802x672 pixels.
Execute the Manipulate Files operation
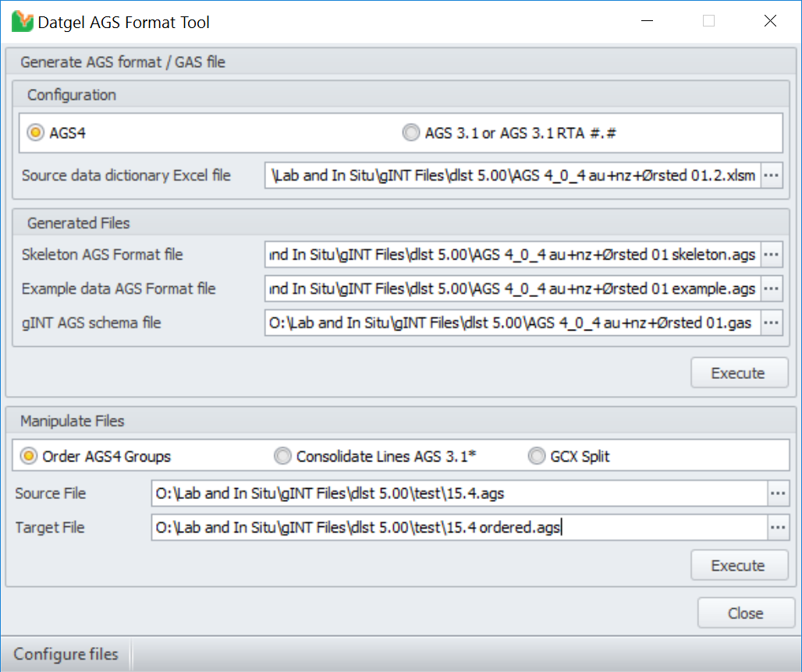(737, 565)
